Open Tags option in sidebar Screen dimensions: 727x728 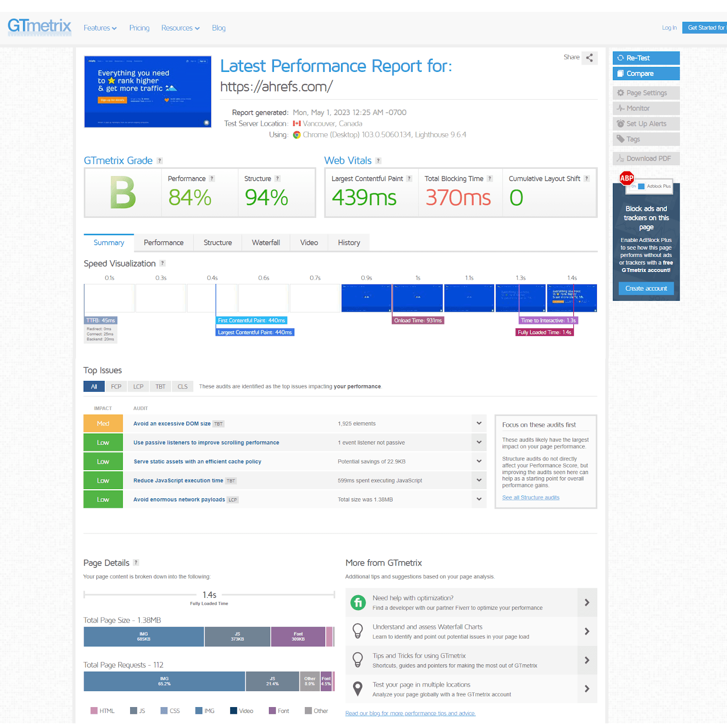pyautogui.click(x=646, y=139)
